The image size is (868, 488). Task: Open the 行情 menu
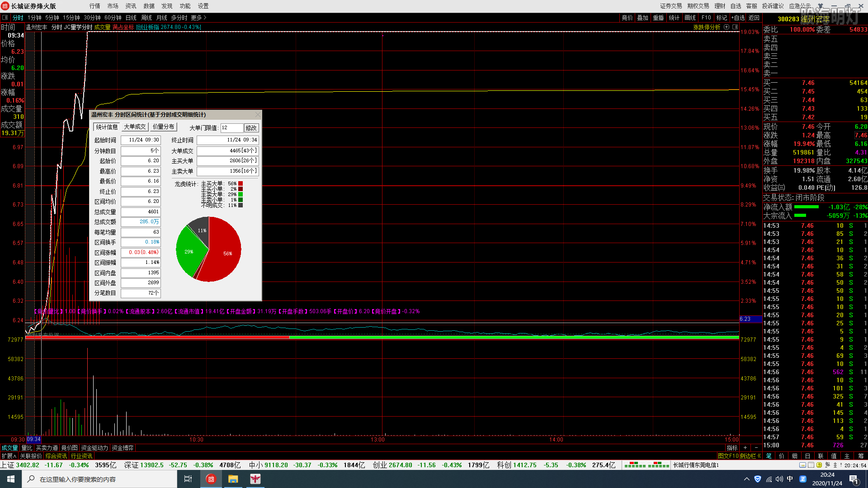pos(95,6)
